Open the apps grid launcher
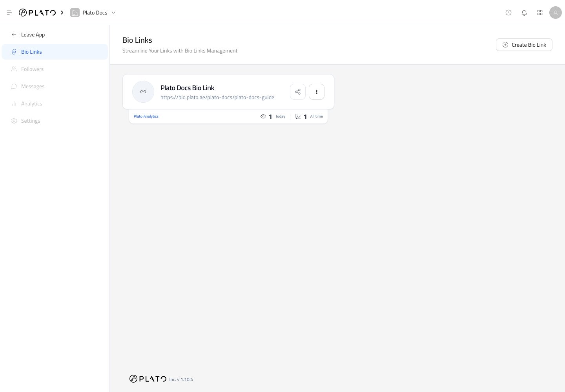The height and width of the screenshot is (392, 565). pos(540,13)
